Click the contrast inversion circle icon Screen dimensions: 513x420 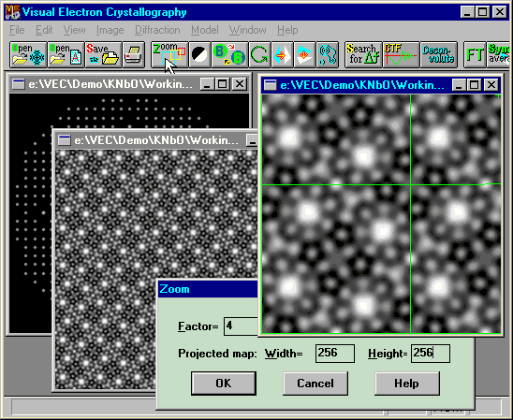coord(199,54)
